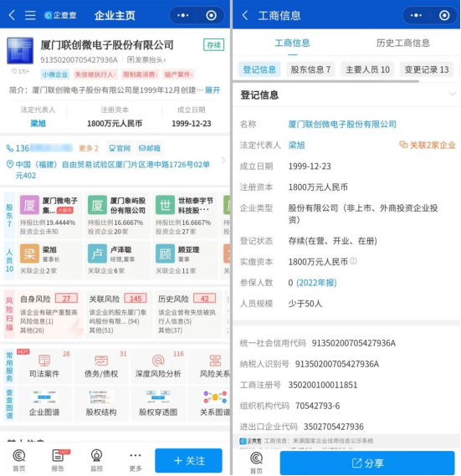View 企业图谱 enterprise graph
Screen dimensions: 461x476
coord(44,404)
